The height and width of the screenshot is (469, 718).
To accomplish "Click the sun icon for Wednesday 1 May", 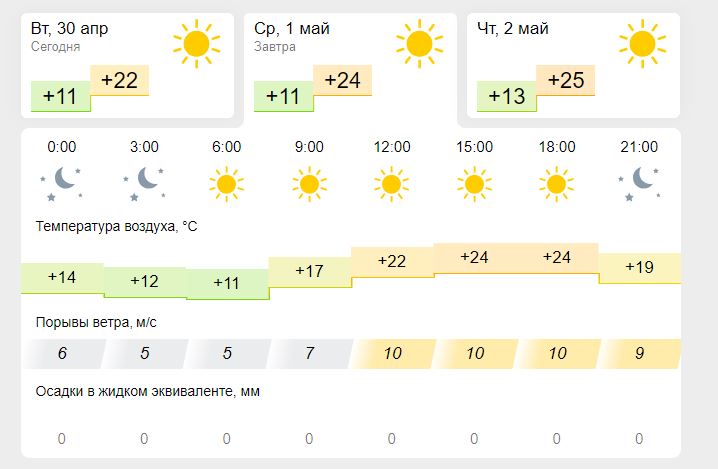I will (419, 43).
